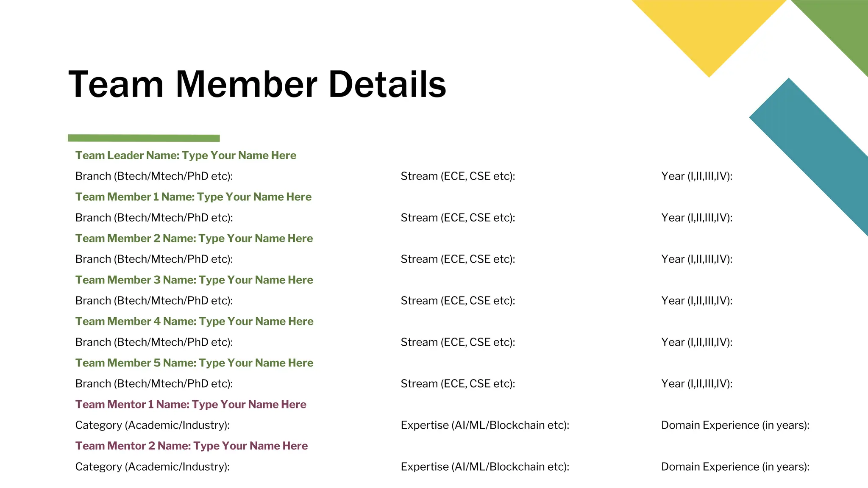Screen dimensions: 868x488
Task: Select the Team Mentor 1 Name line
Action: pyautogui.click(x=191, y=405)
